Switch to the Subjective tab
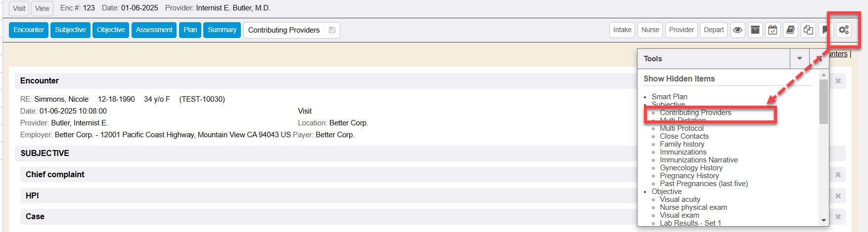 70,30
